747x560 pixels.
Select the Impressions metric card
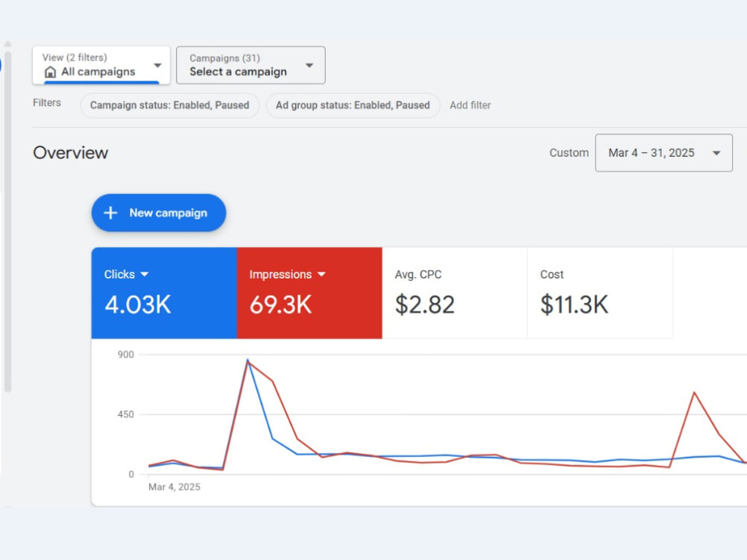[309, 293]
